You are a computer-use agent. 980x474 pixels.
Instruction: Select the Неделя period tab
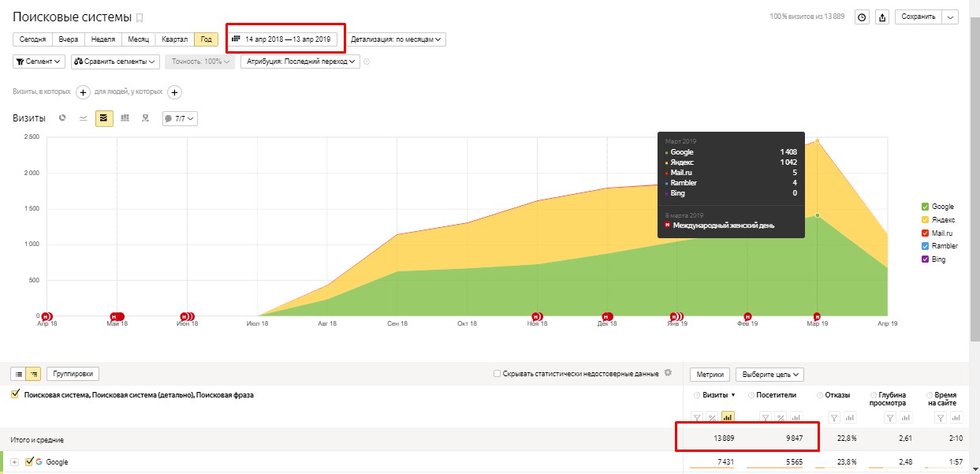[103, 39]
